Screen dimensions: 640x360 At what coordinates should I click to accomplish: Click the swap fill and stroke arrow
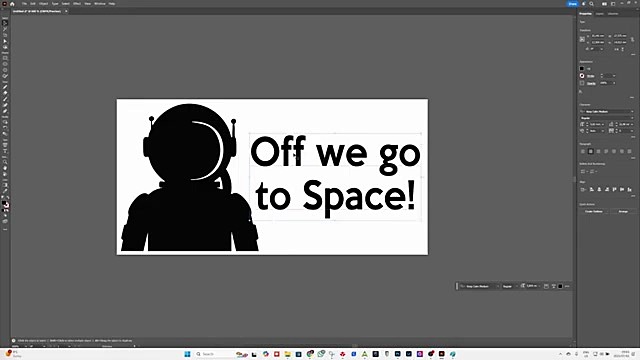pyautogui.click(x=8, y=199)
